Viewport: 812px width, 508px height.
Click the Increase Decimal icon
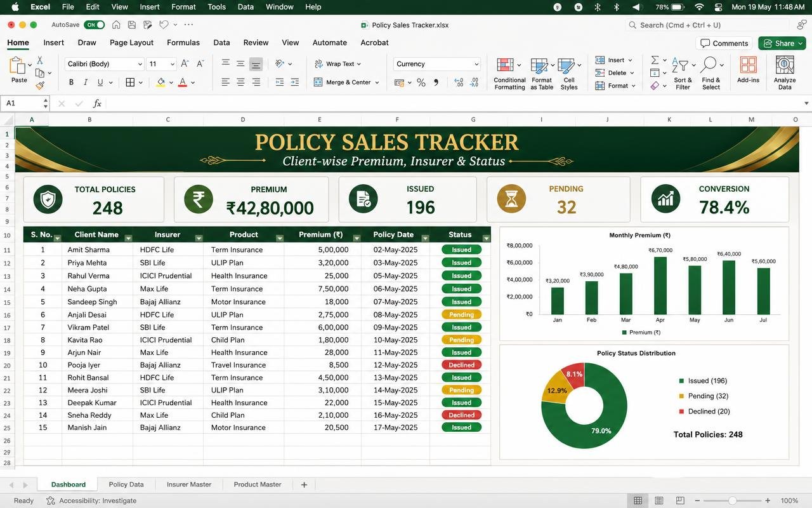[x=459, y=83]
